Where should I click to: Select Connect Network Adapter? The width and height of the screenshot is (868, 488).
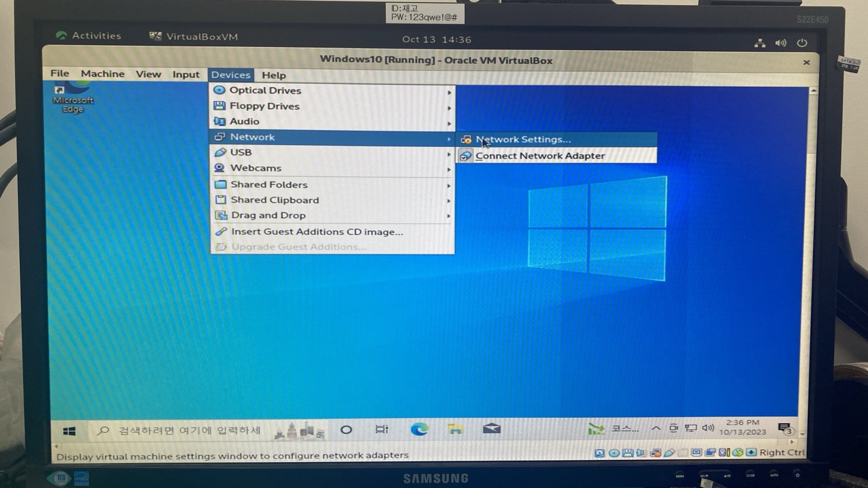(556, 155)
